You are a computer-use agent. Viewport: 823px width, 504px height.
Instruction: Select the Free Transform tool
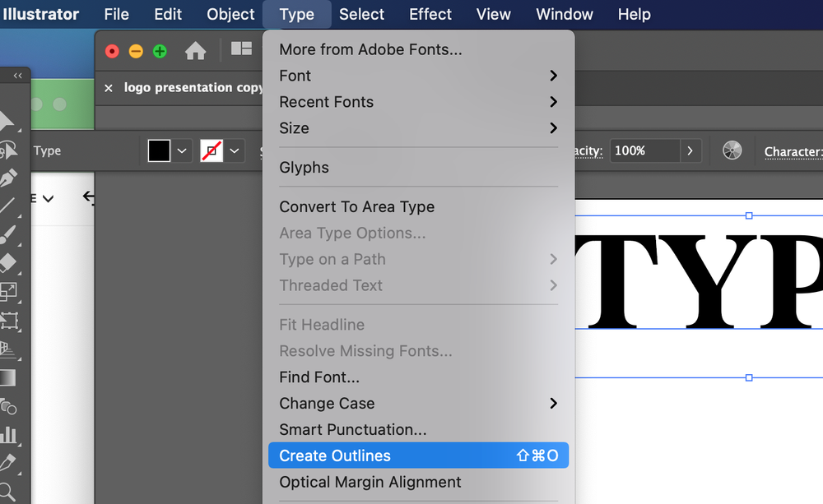pyautogui.click(x=9, y=321)
